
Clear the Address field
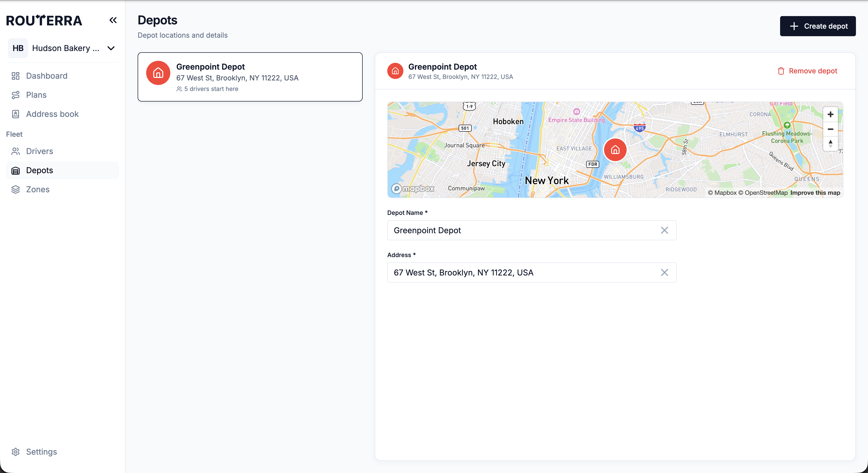point(664,272)
